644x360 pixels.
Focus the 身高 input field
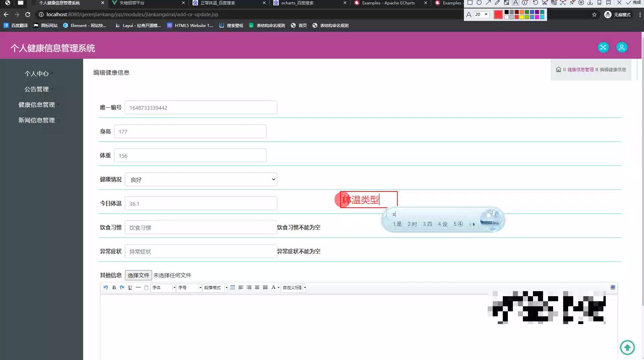pyautogui.click(x=190, y=131)
